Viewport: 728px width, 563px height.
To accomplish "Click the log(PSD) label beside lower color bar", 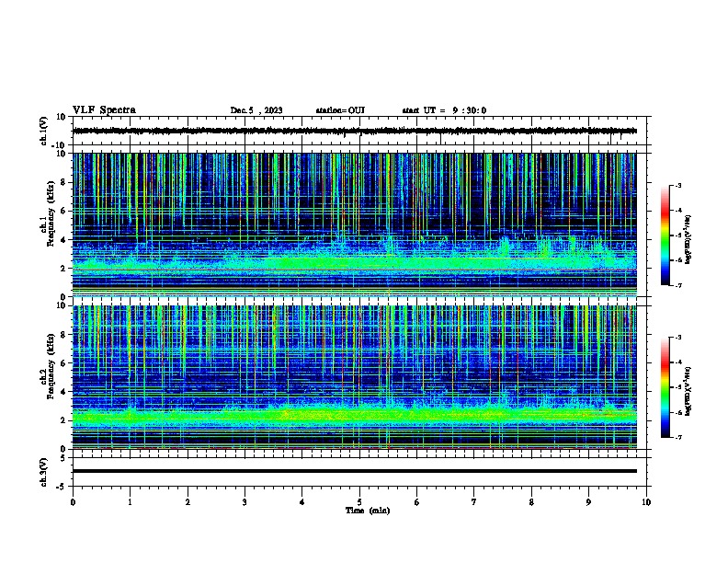I will click(688, 391).
